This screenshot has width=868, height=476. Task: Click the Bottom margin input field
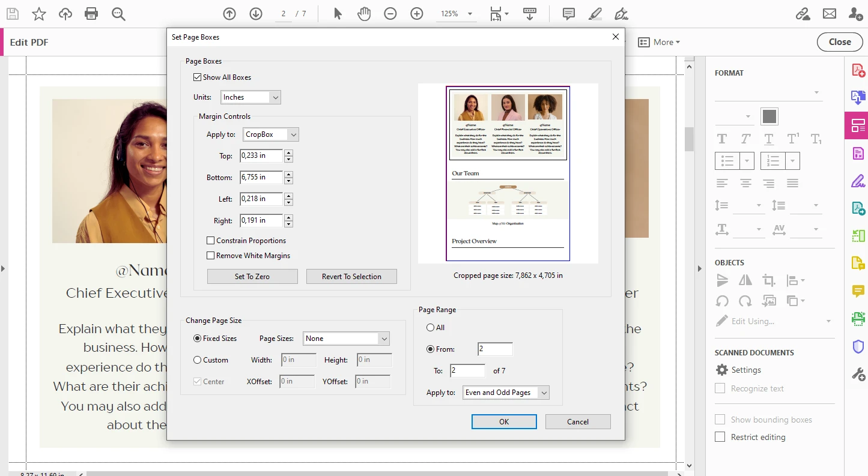(261, 177)
